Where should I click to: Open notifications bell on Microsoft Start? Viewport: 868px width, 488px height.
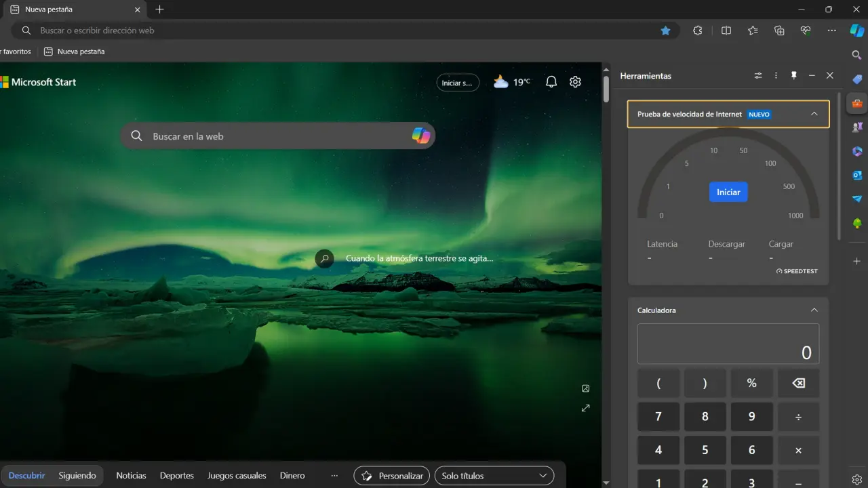pyautogui.click(x=551, y=82)
